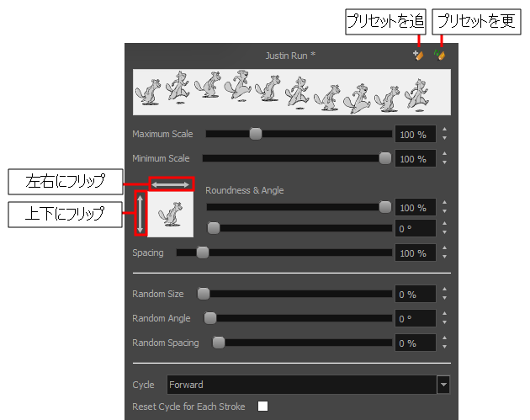
Task: Click the Minimum Scale label
Action: click(x=161, y=158)
